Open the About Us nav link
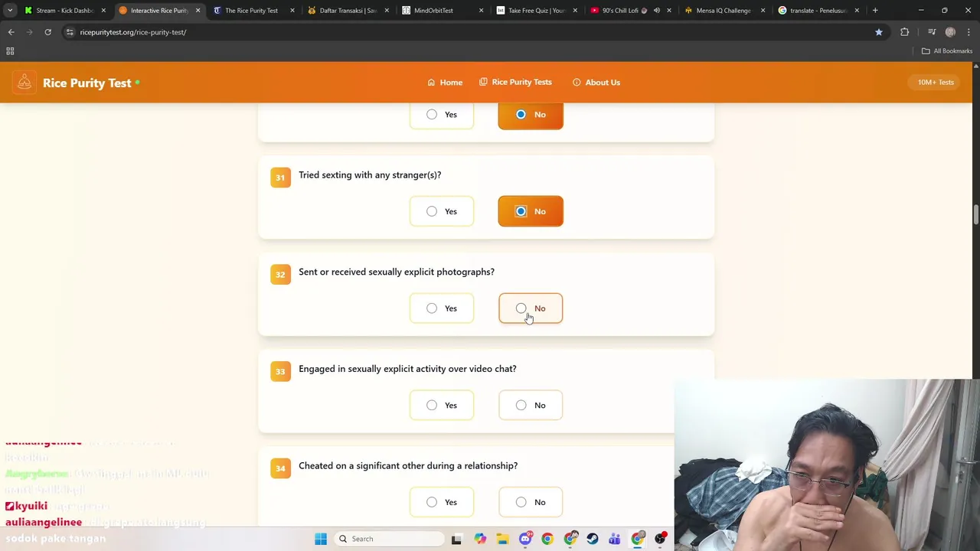Viewport: 980px width, 551px height. click(596, 82)
